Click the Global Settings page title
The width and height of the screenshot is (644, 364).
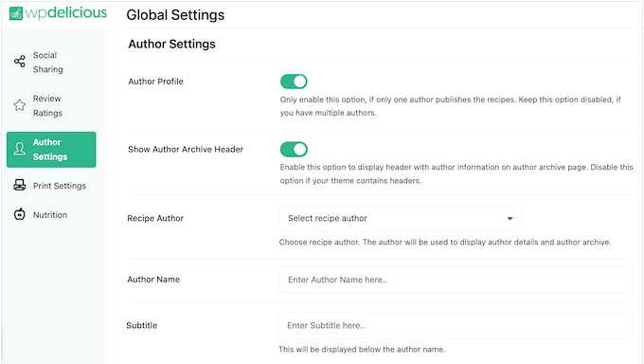tap(175, 15)
